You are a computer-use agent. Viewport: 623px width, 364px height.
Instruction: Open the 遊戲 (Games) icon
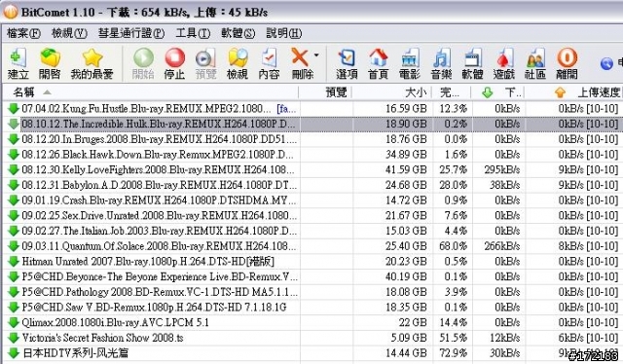point(504,63)
